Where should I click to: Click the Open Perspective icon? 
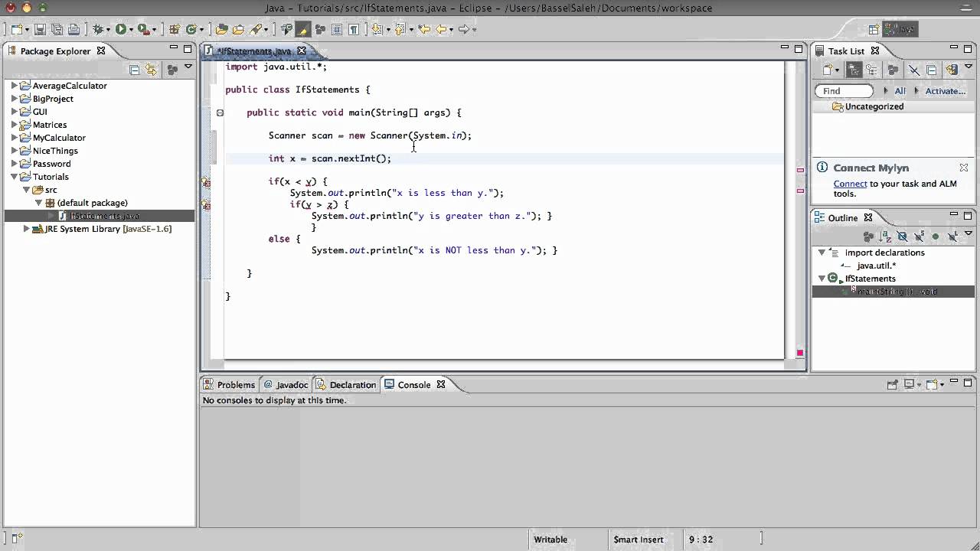[873, 29]
